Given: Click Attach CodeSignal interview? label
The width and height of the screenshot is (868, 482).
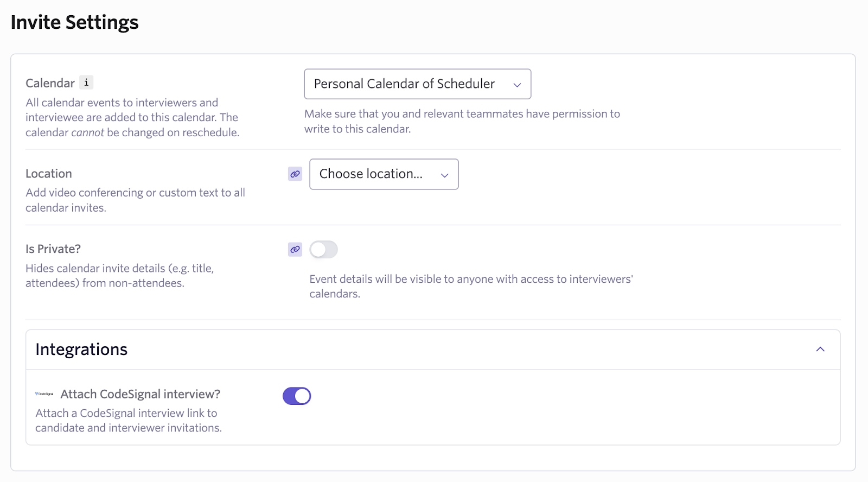Looking at the screenshot, I should click(141, 394).
